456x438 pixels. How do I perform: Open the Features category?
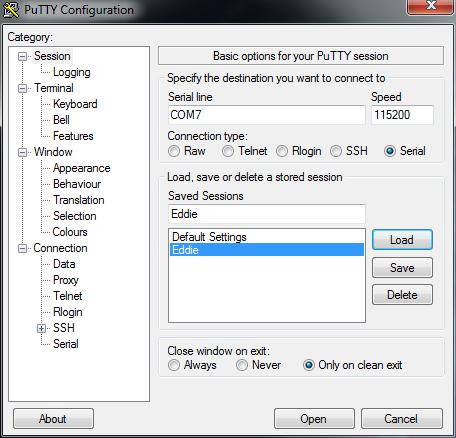[x=73, y=136]
